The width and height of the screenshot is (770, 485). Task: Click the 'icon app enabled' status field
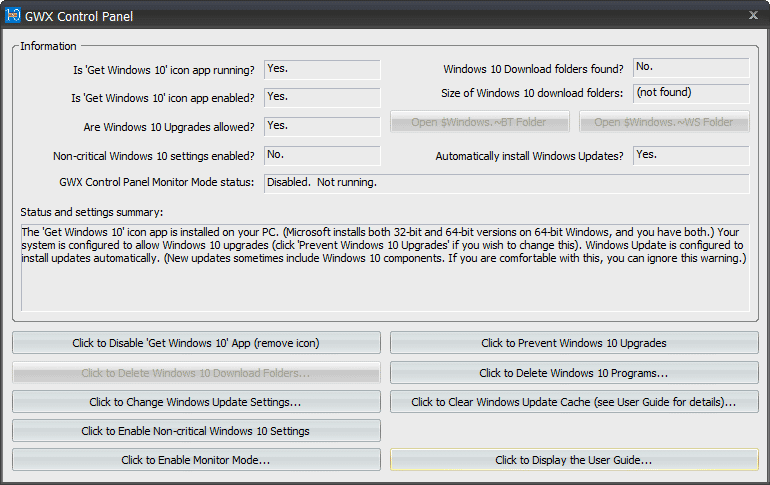tap(322, 97)
